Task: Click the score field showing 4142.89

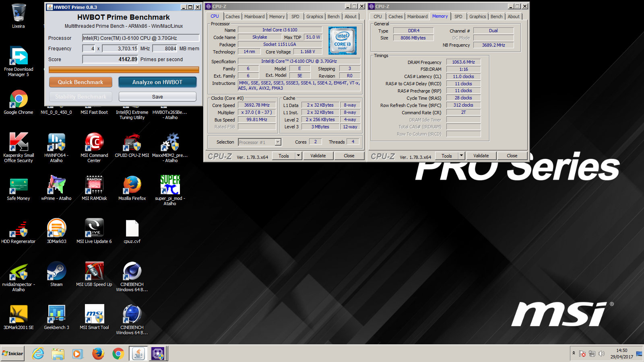Action: [x=110, y=59]
